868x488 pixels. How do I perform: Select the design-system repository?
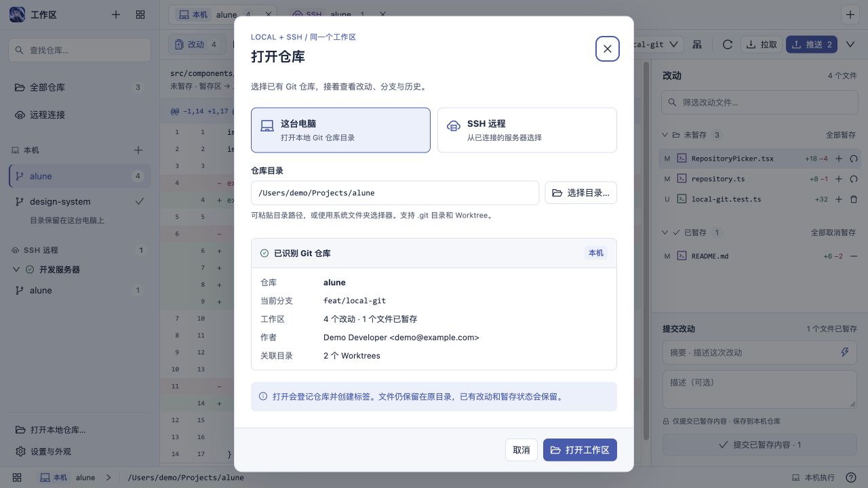[x=79, y=201]
